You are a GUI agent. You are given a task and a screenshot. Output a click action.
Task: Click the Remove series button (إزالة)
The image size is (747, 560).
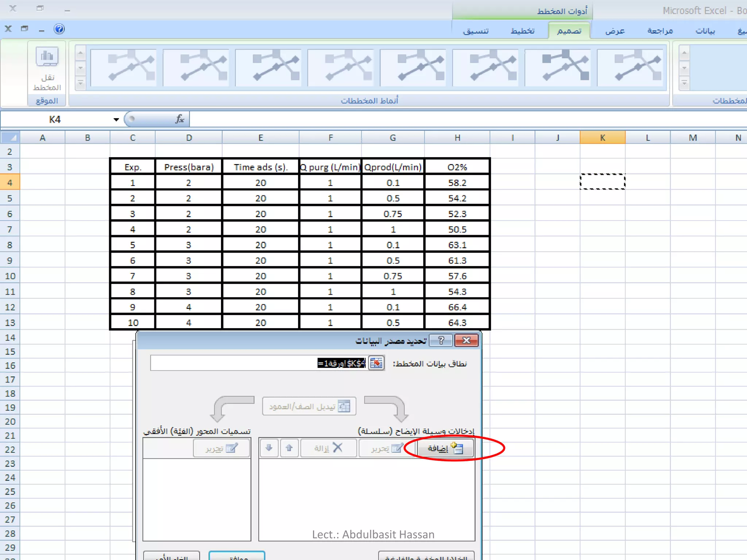click(328, 448)
